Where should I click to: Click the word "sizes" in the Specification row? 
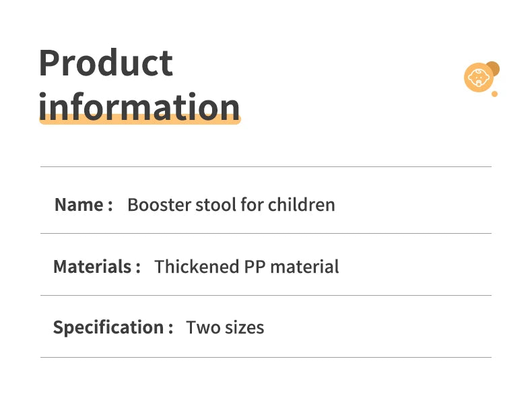click(244, 328)
